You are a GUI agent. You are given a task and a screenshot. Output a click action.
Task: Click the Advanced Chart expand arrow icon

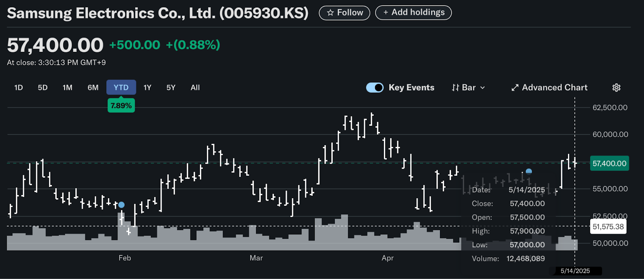coord(515,88)
